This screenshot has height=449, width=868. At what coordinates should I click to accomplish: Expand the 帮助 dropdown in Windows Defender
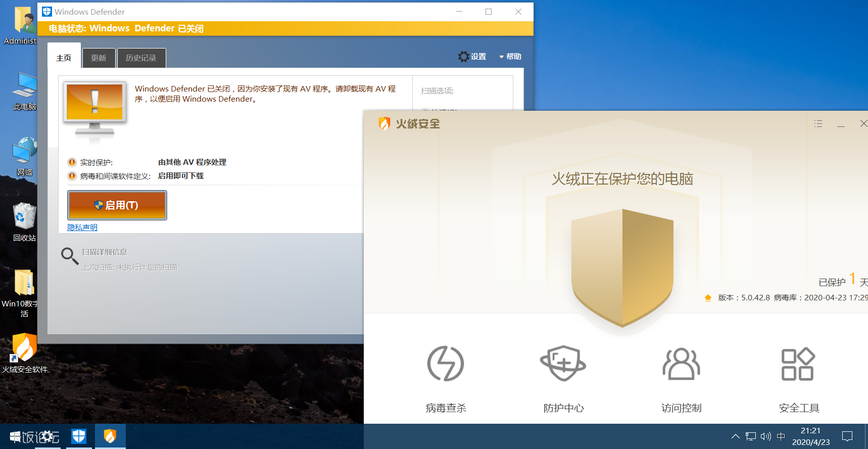510,57
